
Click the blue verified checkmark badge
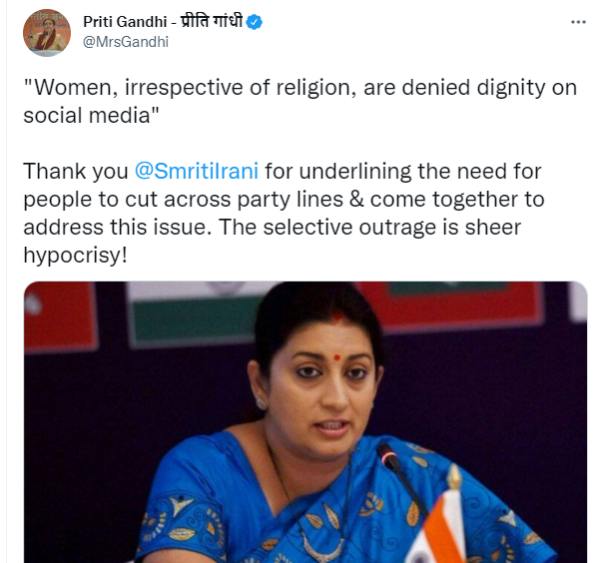point(254,22)
